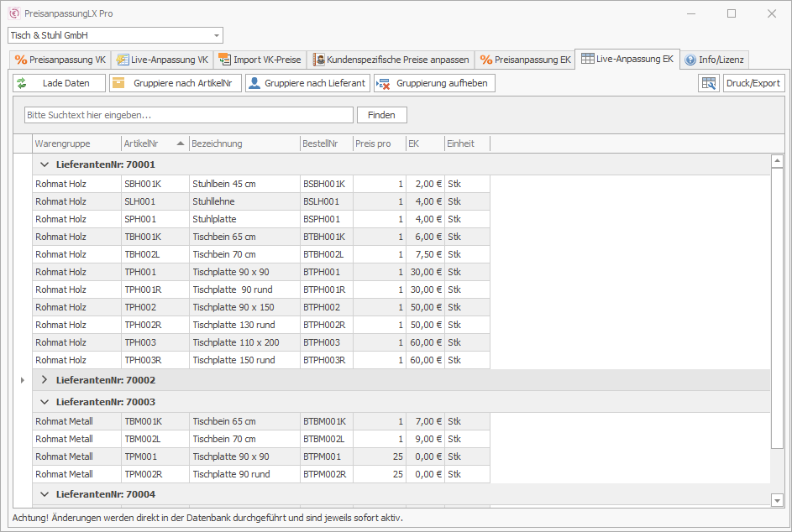Switch to the Preisanpassung VK tab

(60, 60)
